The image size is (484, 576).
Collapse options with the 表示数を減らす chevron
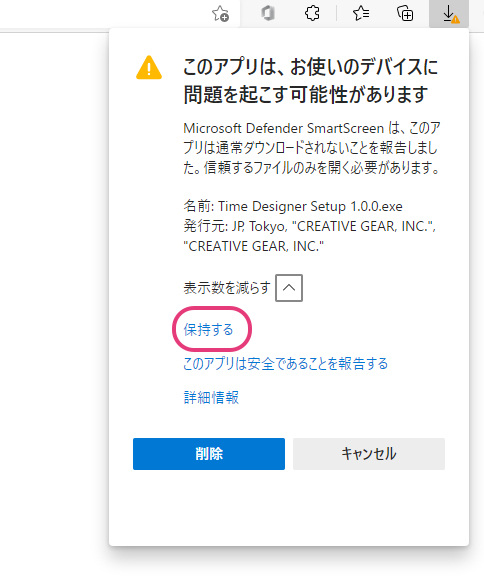pos(289,288)
